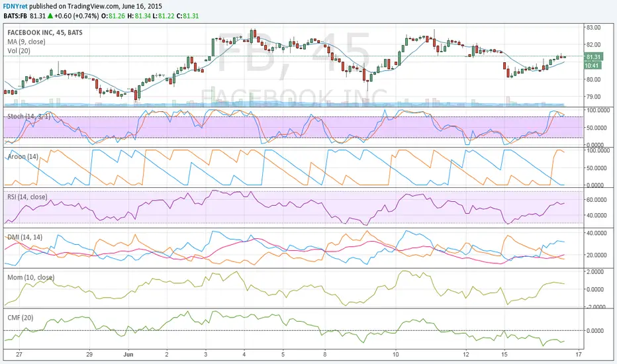Click the 27 date label on time axis

pyautogui.click(x=19, y=355)
